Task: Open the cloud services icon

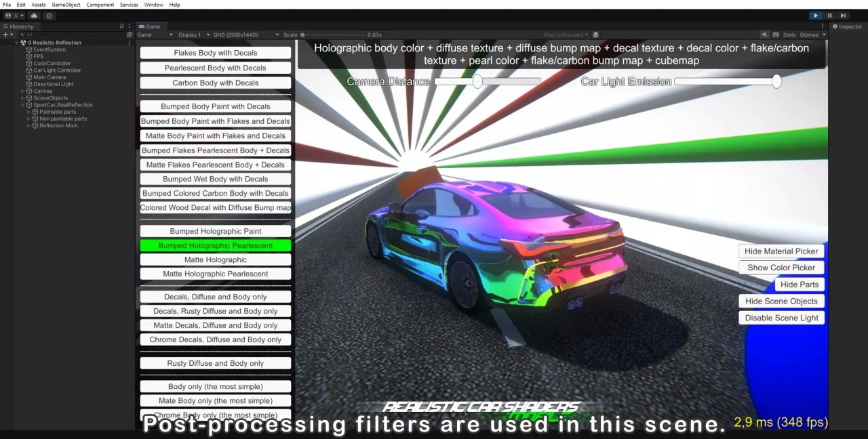Action: [x=35, y=16]
